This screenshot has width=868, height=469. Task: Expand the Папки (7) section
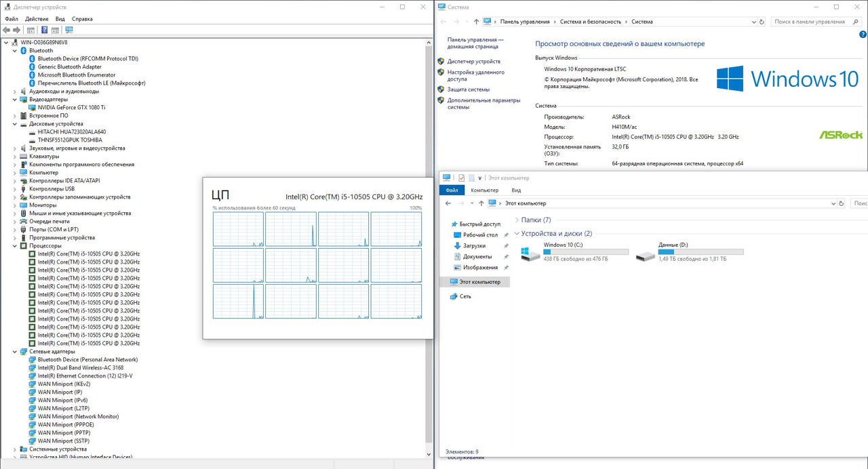coord(517,220)
